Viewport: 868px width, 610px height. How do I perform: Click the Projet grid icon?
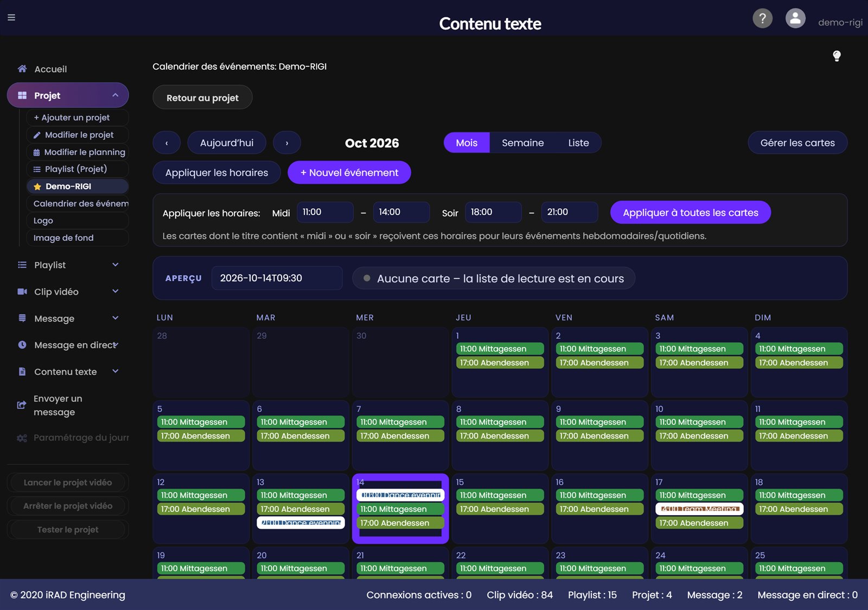22,95
